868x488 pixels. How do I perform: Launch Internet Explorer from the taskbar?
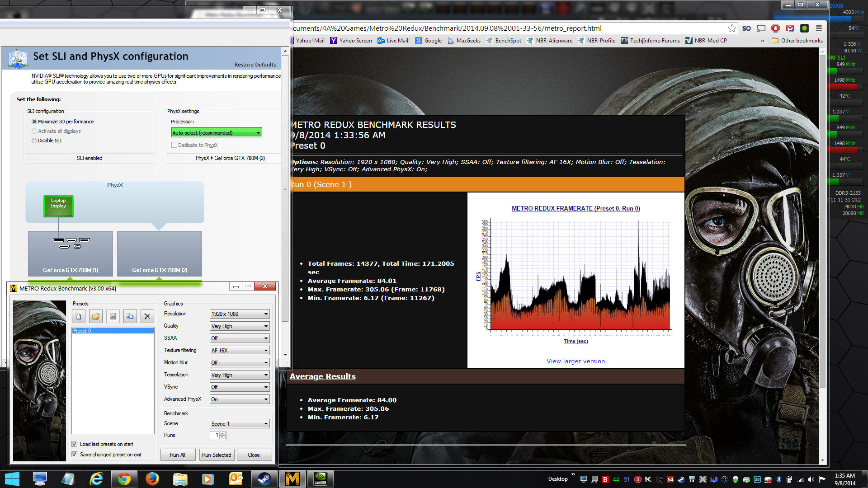[96, 479]
